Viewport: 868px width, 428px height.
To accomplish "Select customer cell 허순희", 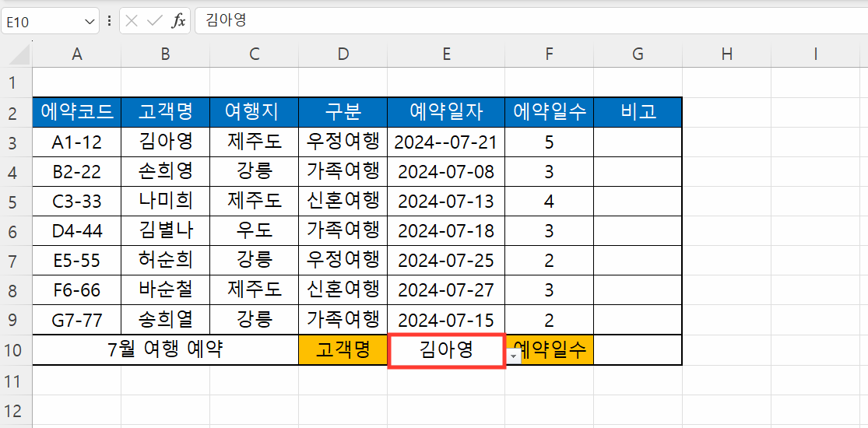I will click(166, 261).
